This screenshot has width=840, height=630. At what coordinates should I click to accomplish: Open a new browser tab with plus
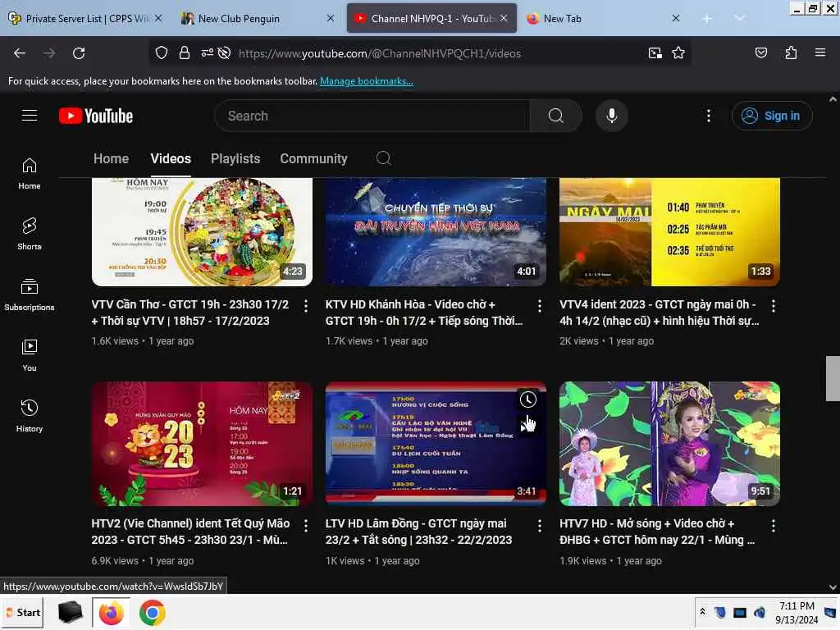tap(706, 19)
